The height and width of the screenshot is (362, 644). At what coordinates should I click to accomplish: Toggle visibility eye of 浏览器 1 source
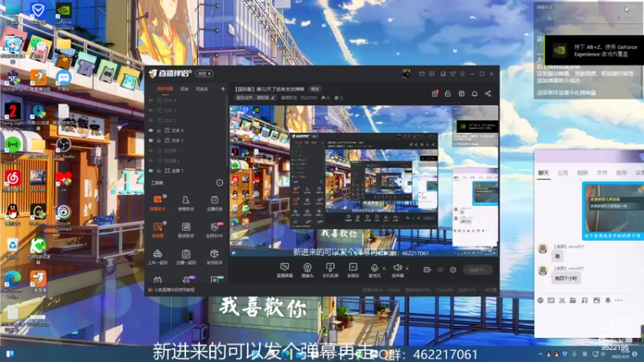(x=151, y=150)
